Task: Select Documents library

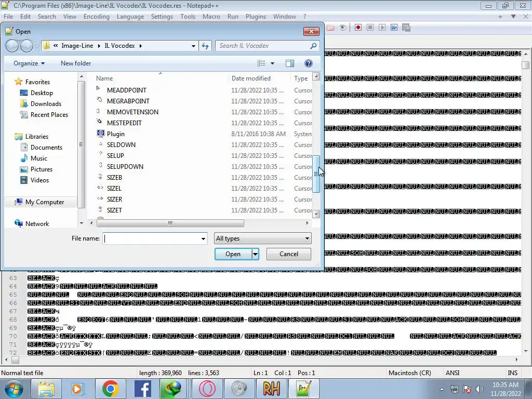Action: pyautogui.click(x=46, y=147)
